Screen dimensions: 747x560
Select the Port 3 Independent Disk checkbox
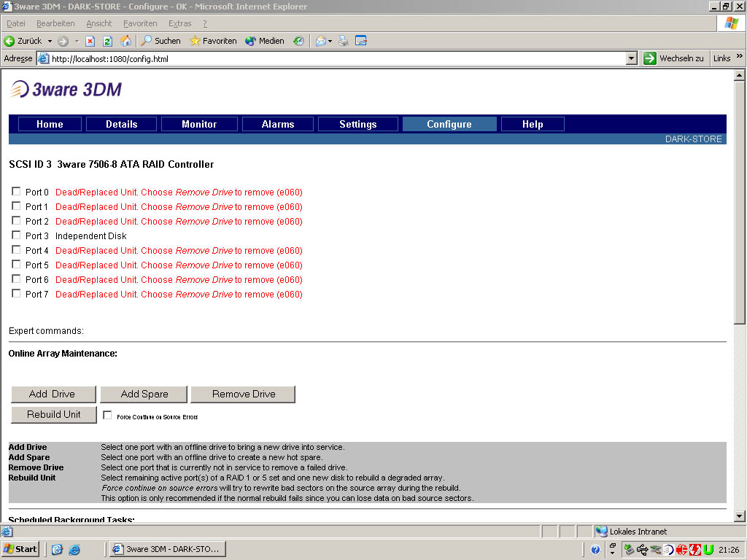coord(16,236)
